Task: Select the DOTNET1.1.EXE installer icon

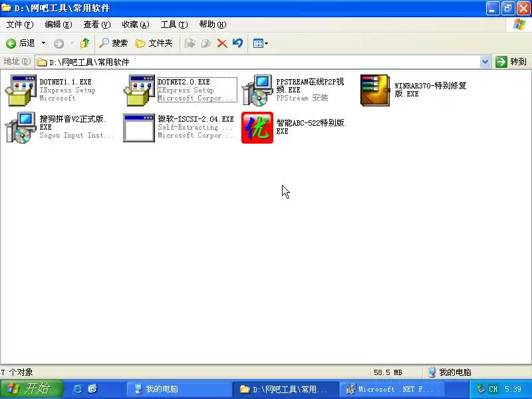Action: click(x=21, y=90)
